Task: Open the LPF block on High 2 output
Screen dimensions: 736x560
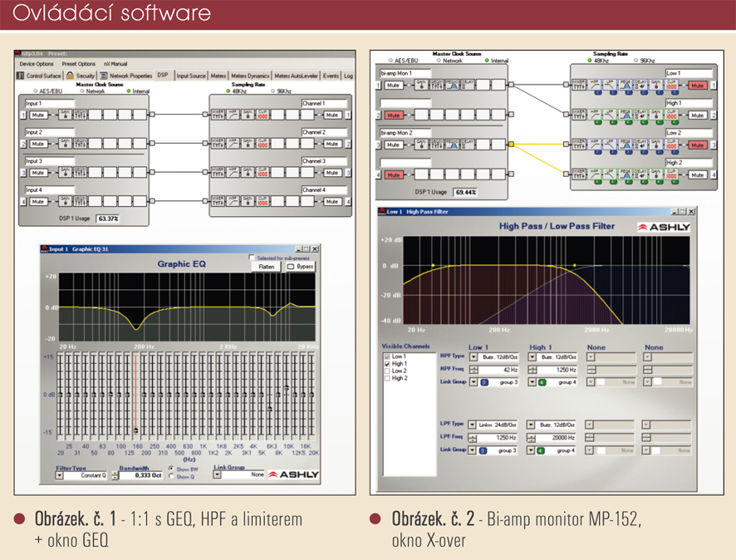Action: pos(610,174)
